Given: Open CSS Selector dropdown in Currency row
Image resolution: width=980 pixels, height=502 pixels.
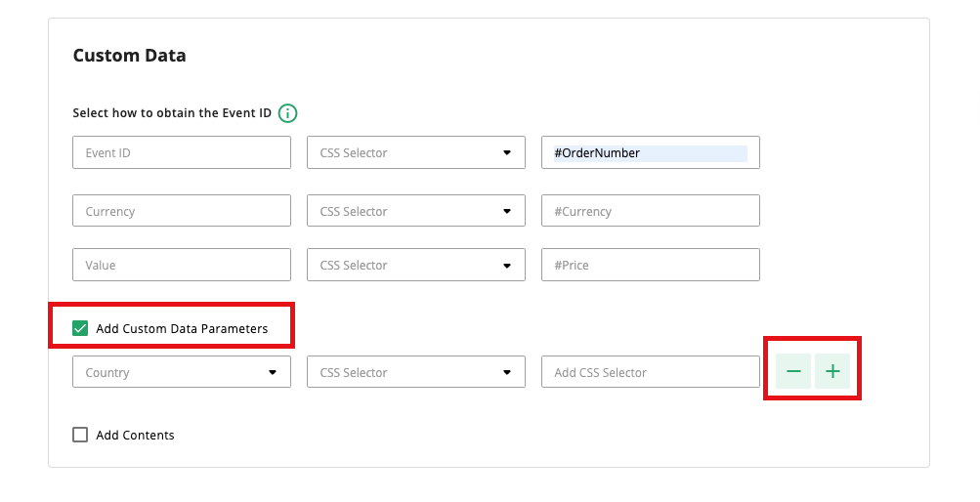Looking at the screenshot, I should pyautogui.click(x=416, y=211).
